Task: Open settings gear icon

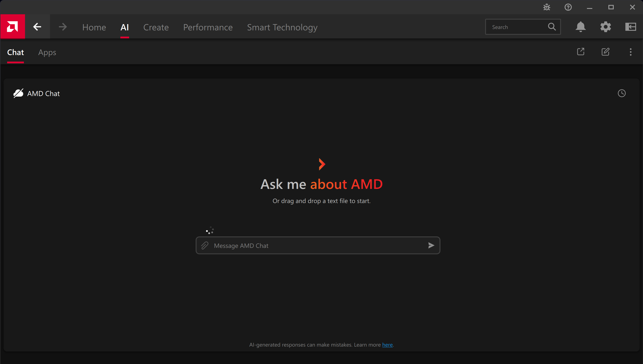Action: tap(605, 27)
